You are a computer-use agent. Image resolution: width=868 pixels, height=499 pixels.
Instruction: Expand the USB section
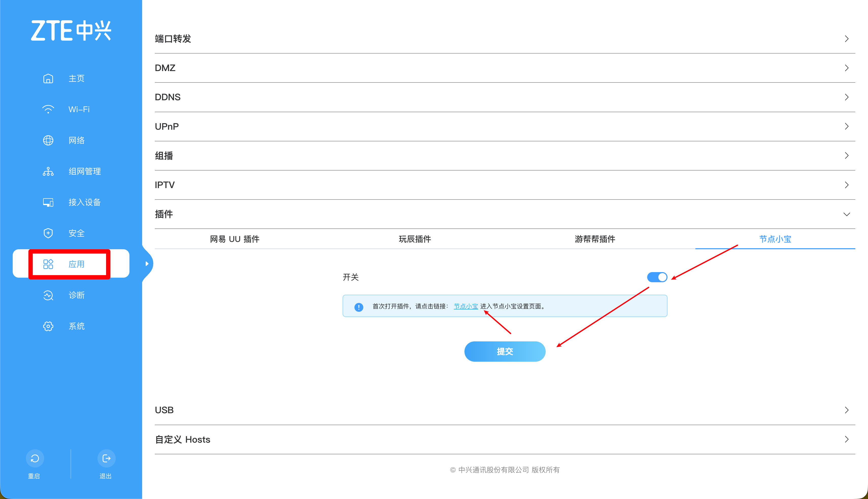point(846,410)
